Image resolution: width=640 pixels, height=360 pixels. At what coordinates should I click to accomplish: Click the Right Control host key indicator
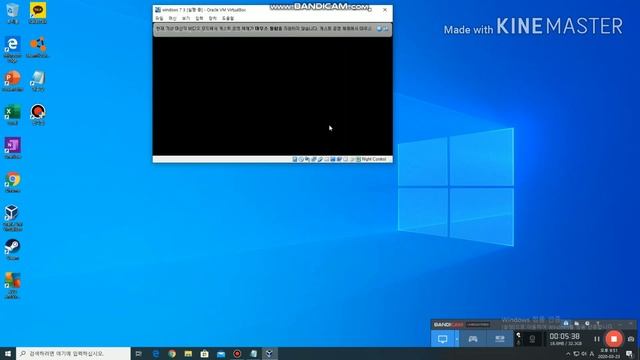click(x=373, y=159)
